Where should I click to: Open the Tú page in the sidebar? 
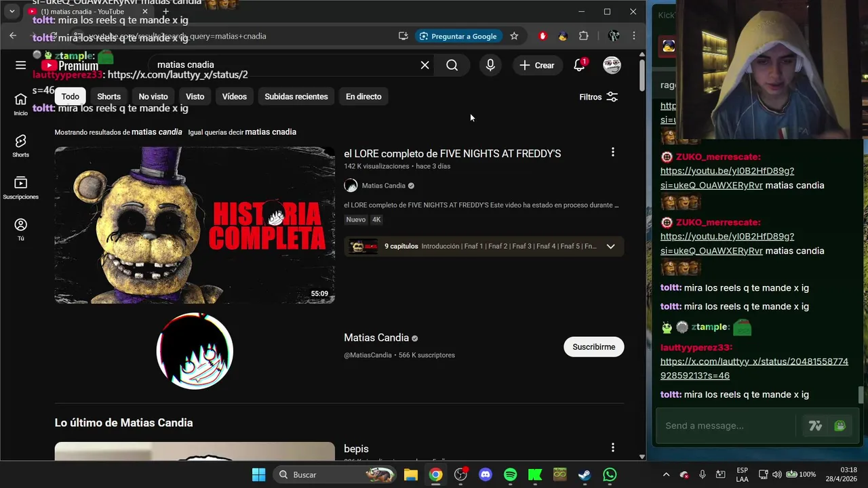[20, 230]
